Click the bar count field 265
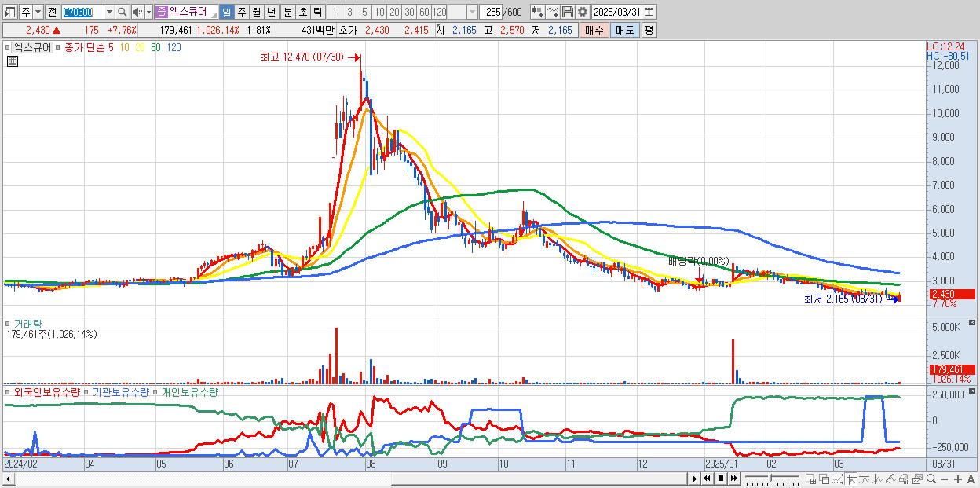Image resolution: width=980 pixels, height=488 pixels. point(492,12)
